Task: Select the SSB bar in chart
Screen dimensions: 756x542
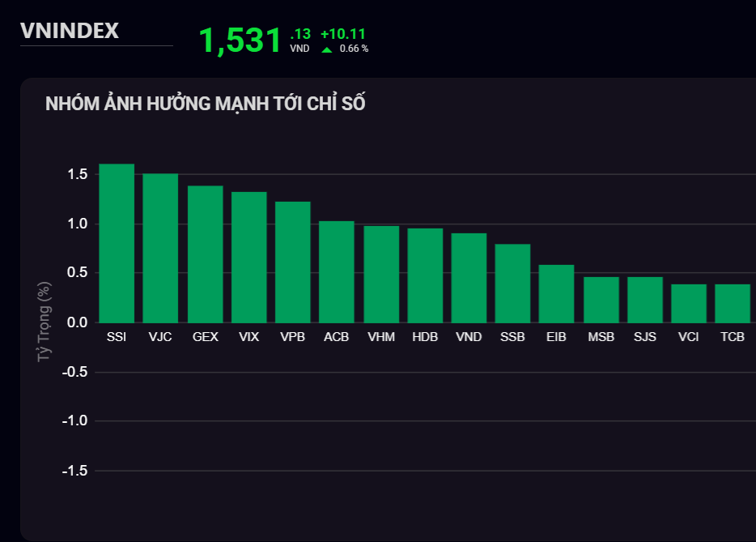Action: (x=512, y=284)
